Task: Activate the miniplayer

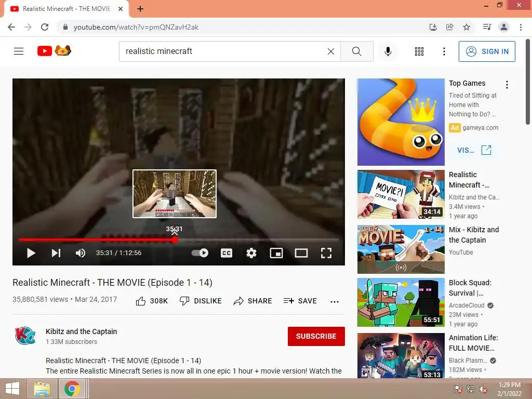Action: (276, 253)
